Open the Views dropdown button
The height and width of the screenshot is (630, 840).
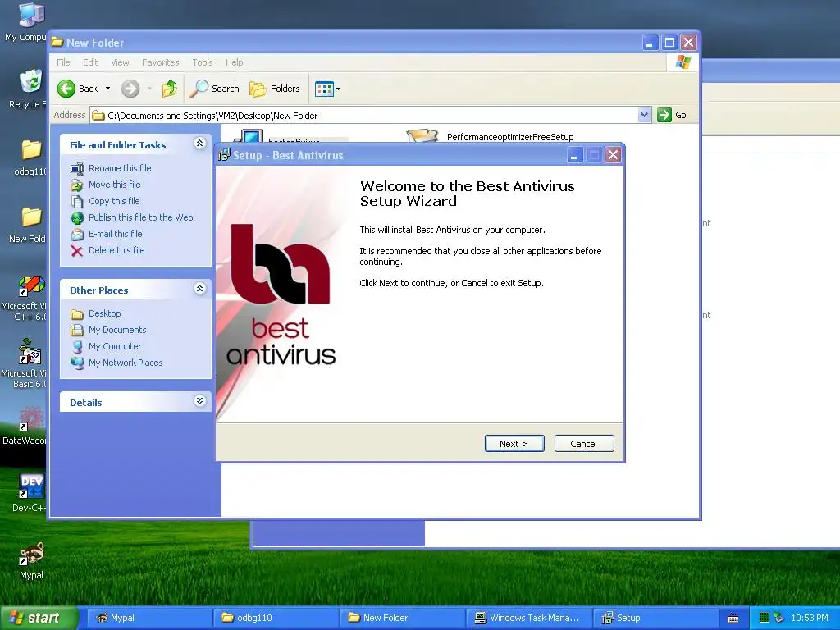(327, 89)
